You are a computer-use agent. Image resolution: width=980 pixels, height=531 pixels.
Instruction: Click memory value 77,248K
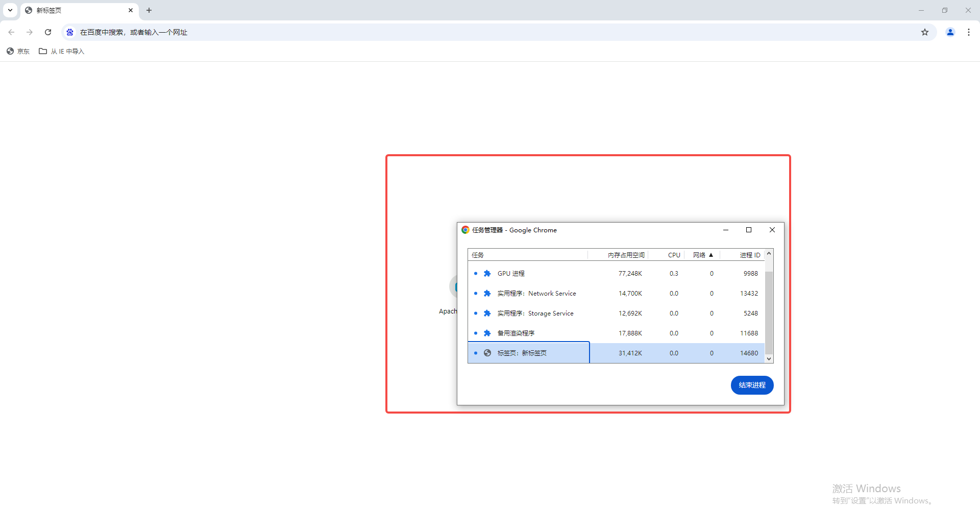[630, 274]
